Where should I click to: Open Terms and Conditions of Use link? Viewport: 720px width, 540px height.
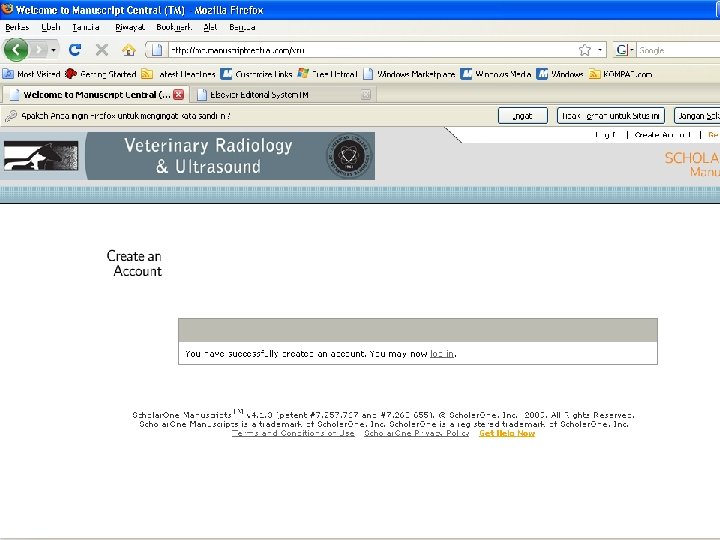(x=293, y=433)
